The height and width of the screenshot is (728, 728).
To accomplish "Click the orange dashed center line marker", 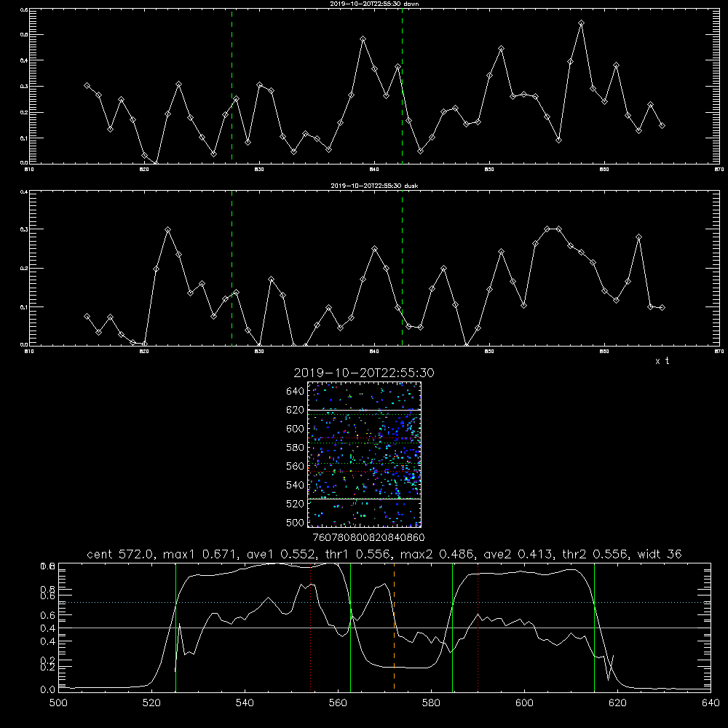I will [x=394, y=626].
